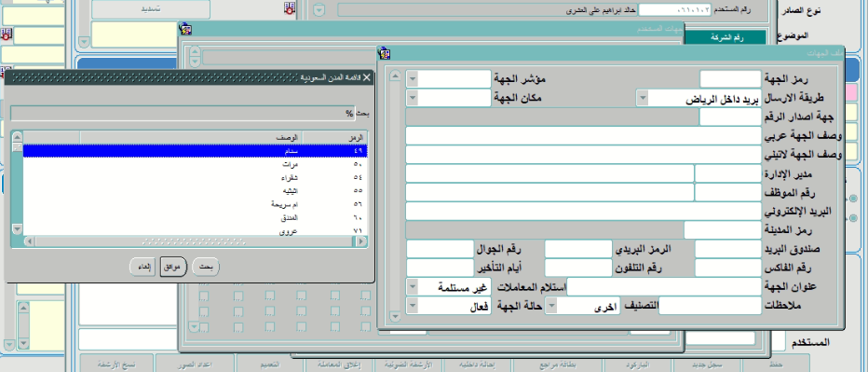Open the طريقة الارسال dropdown
This screenshot has height=372, width=868.
pyautogui.click(x=642, y=98)
